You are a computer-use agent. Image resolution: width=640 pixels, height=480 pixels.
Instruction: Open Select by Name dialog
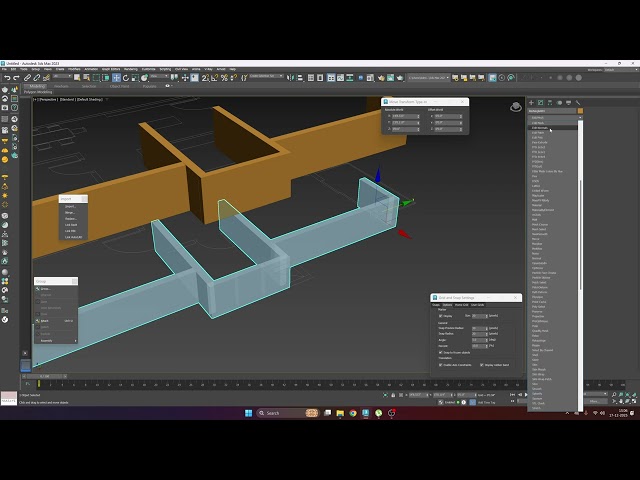87,78
